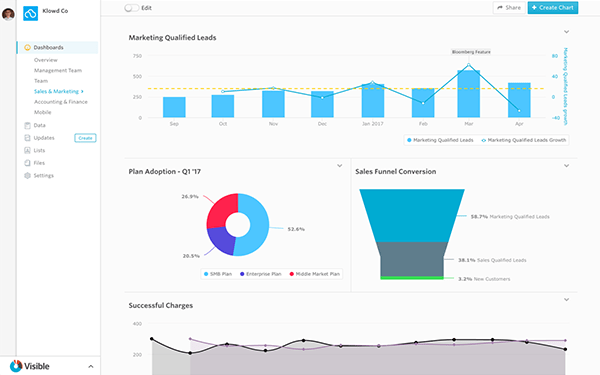Click the top Marketing Qualified Leads funnel segment

coord(412,215)
